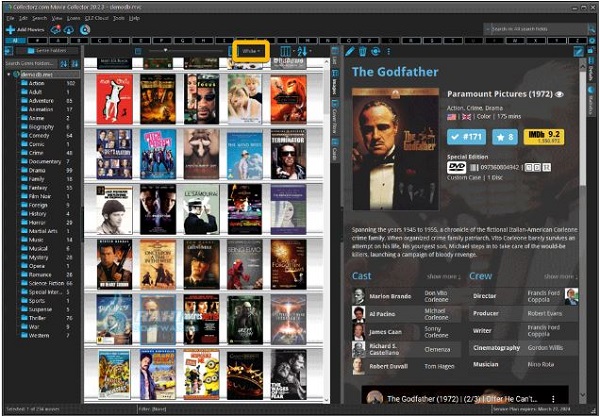Filter movies by letter G
The height and width of the screenshot is (416, 600).
coord(183,41)
